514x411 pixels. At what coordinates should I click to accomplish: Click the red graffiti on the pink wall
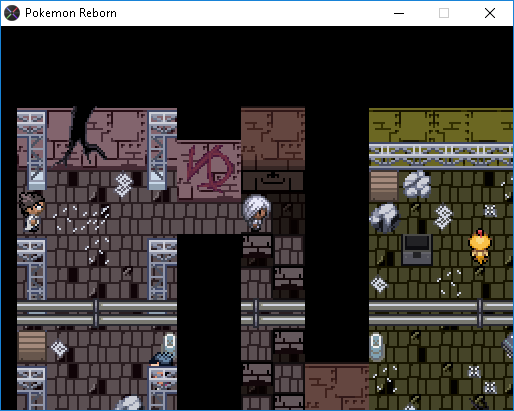(209, 170)
